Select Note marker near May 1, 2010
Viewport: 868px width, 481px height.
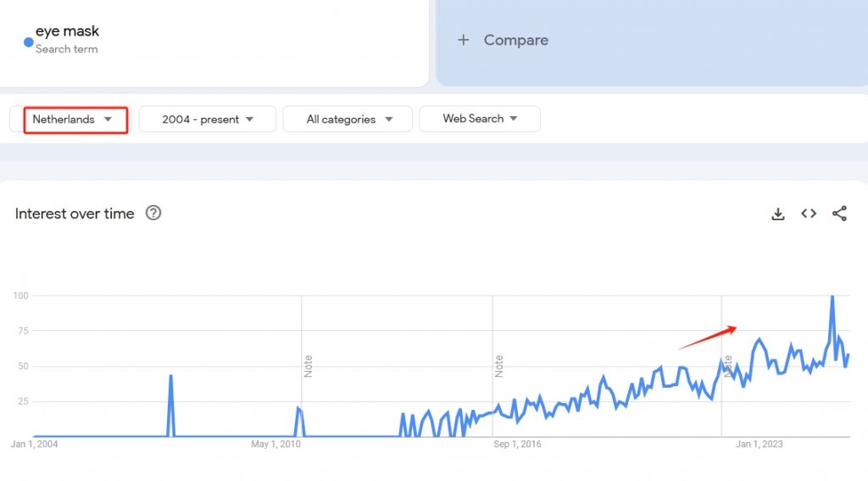[309, 366]
